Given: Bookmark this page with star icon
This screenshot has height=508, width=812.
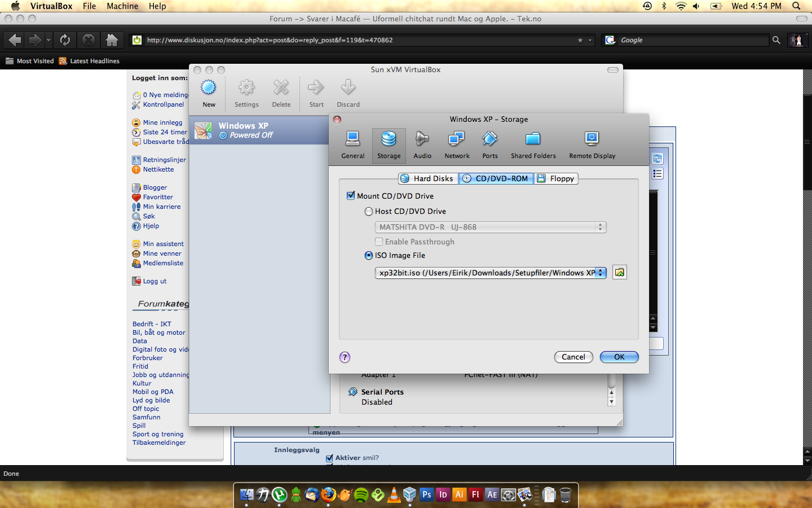Looking at the screenshot, I should click(x=580, y=40).
